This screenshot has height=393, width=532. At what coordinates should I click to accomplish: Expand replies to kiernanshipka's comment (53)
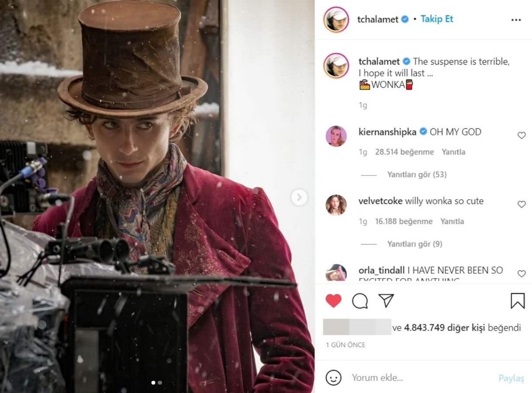417,175
